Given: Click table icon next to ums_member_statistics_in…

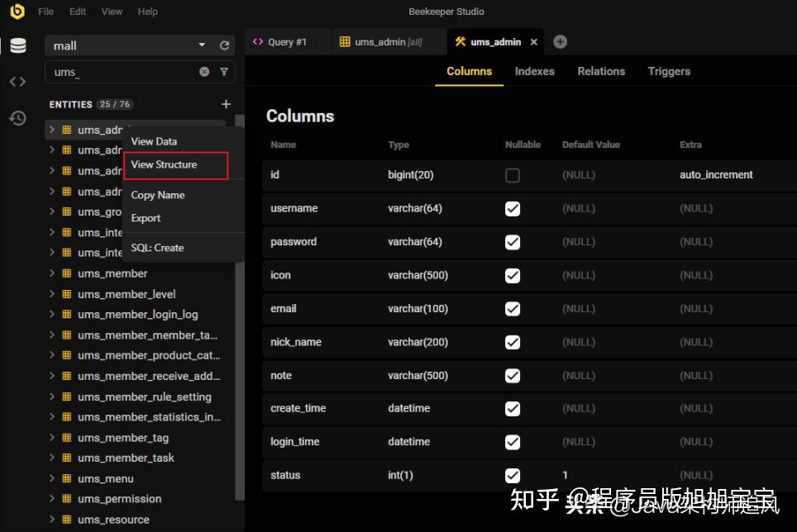Looking at the screenshot, I should (x=67, y=417).
